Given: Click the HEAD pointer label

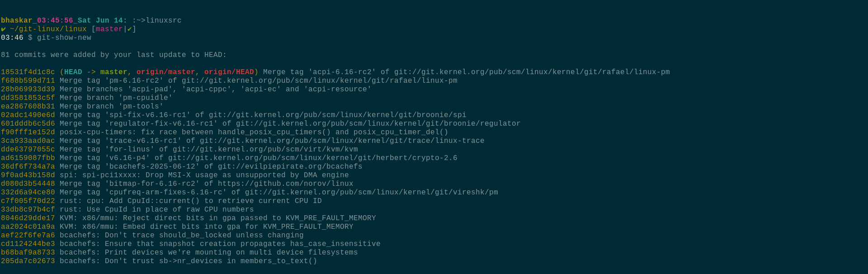Looking at the screenshot, I should point(73,72).
